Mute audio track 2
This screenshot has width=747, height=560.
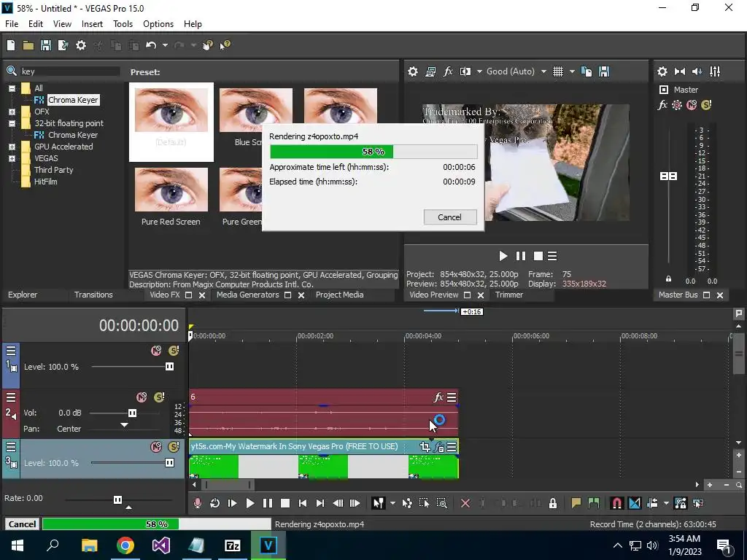pyautogui.click(x=142, y=397)
